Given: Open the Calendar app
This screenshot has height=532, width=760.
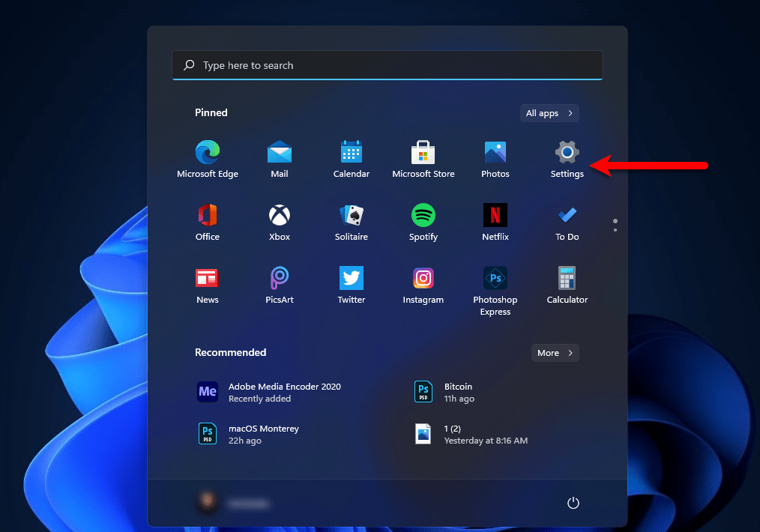Looking at the screenshot, I should (x=352, y=160).
